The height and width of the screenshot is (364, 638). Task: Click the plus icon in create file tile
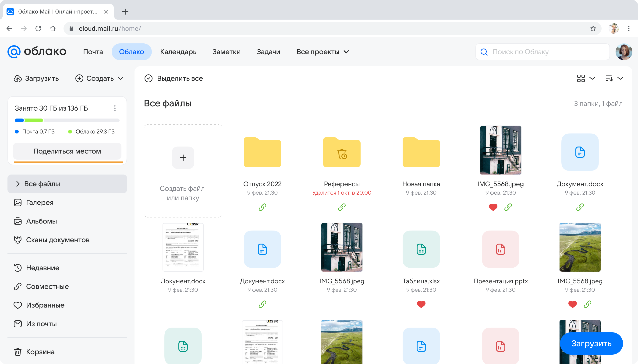[183, 157]
